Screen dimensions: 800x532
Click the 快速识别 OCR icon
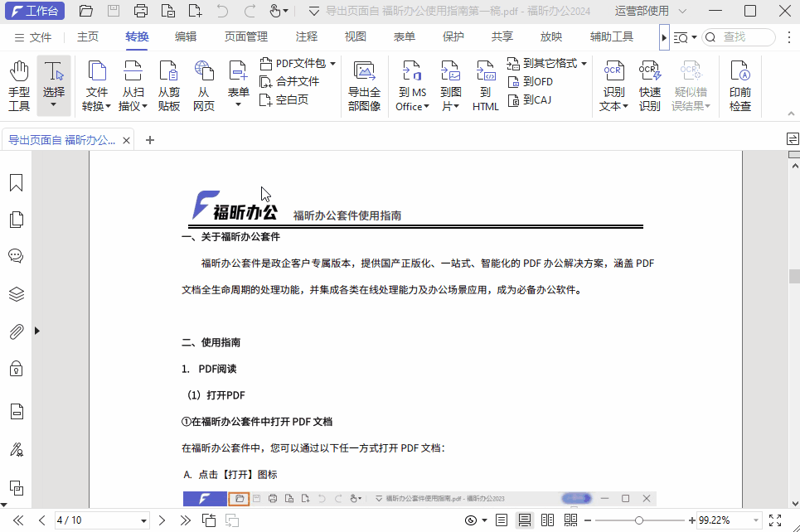pyautogui.click(x=650, y=83)
